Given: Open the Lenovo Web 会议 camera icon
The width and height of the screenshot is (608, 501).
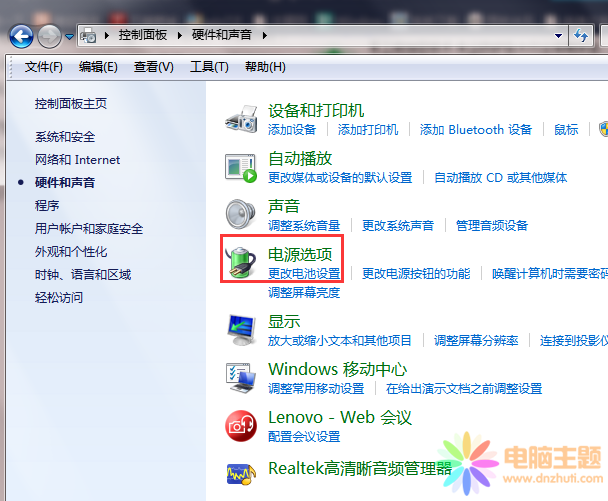Looking at the screenshot, I should (x=241, y=426).
